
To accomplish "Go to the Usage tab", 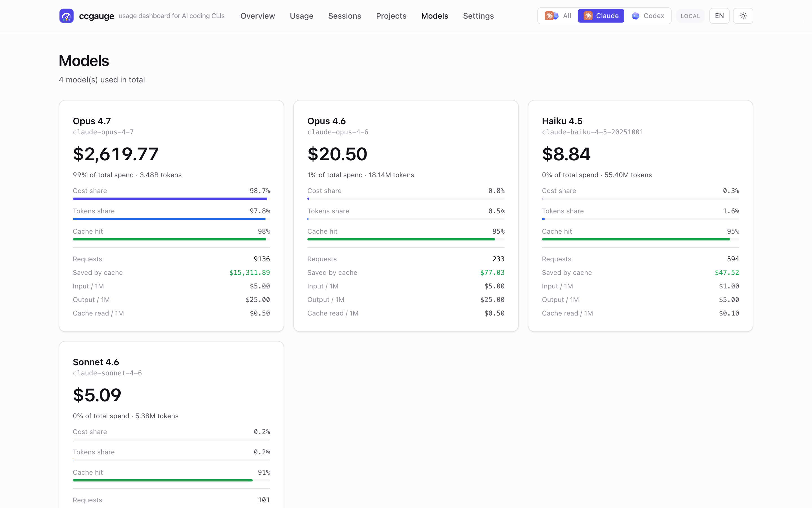I will (x=301, y=16).
